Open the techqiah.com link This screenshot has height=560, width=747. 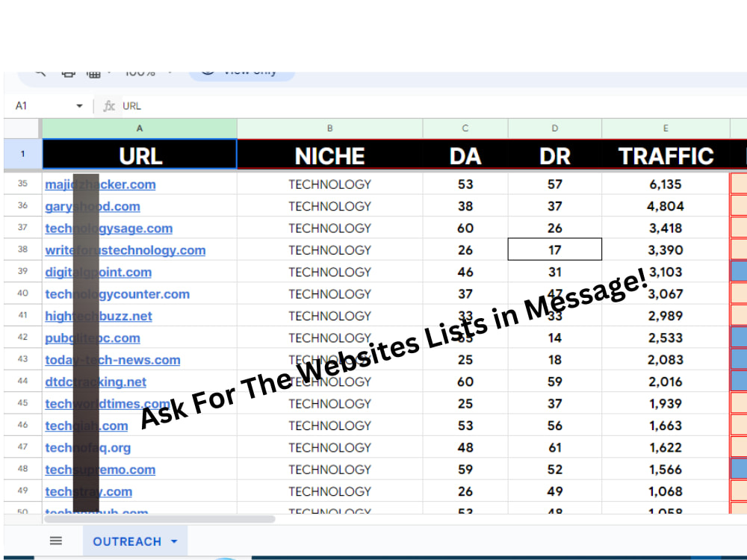click(86, 426)
